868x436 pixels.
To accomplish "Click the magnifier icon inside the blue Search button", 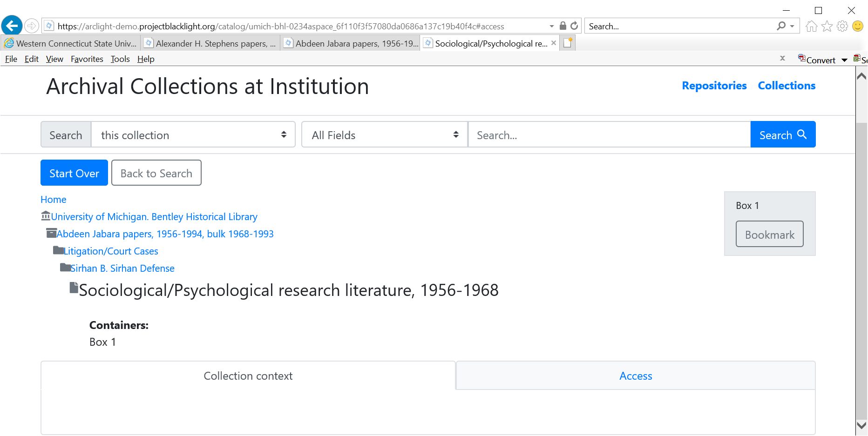I will (802, 134).
